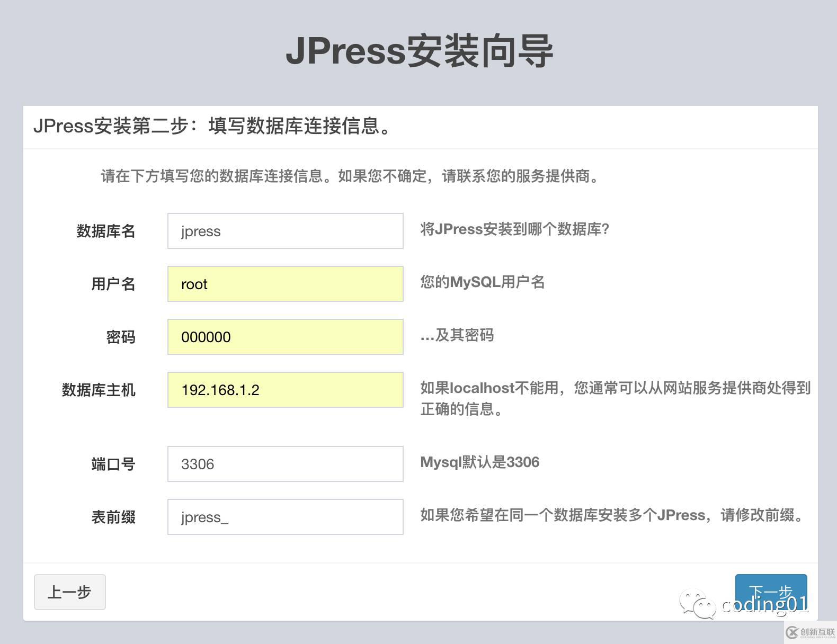
Task: Click the hint Mysql默认是3306
Action: coord(480,462)
